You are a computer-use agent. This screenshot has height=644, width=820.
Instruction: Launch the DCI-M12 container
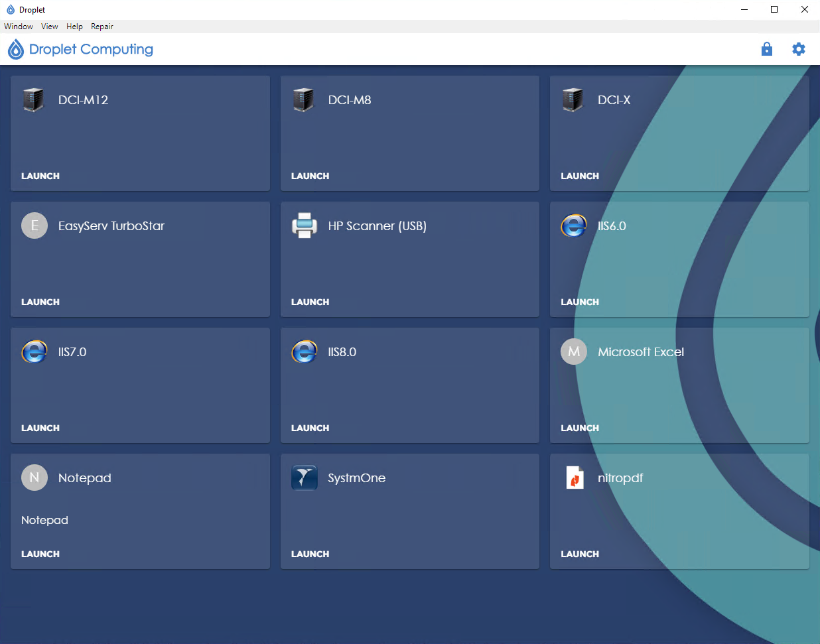pos(40,176)
